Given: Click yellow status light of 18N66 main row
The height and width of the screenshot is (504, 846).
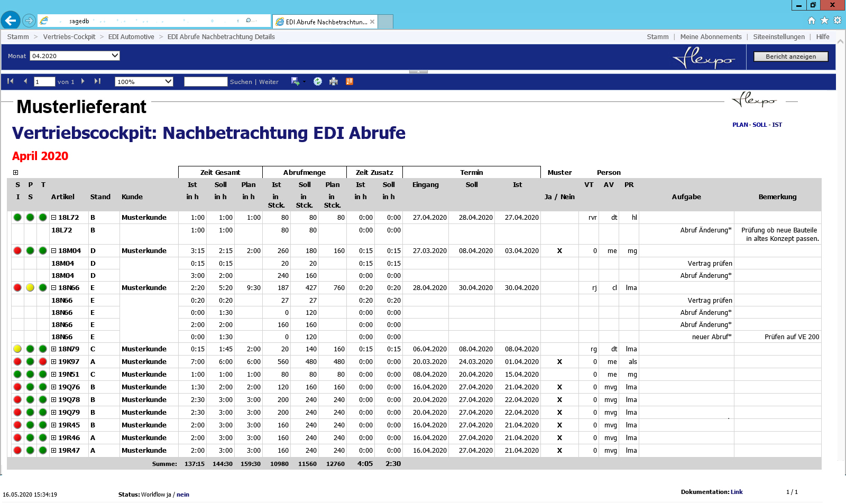Looking at the screenshot, I should tap(30, 287).
